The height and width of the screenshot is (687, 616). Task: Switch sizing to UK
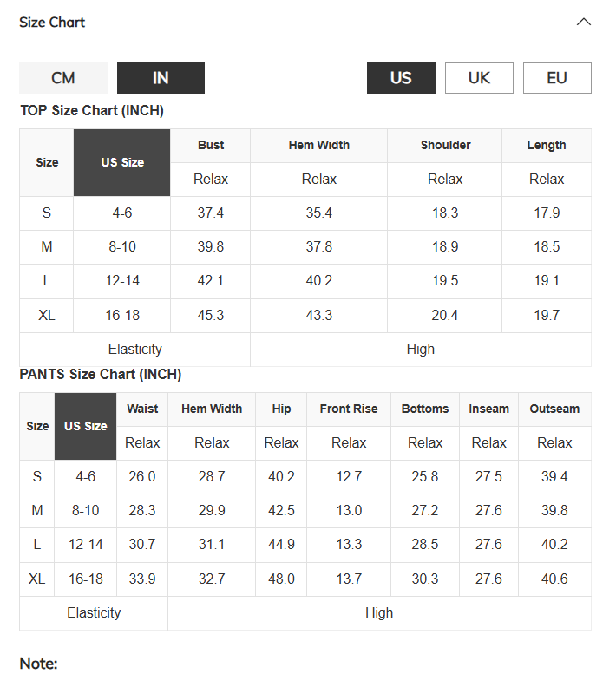pos(479,78)
